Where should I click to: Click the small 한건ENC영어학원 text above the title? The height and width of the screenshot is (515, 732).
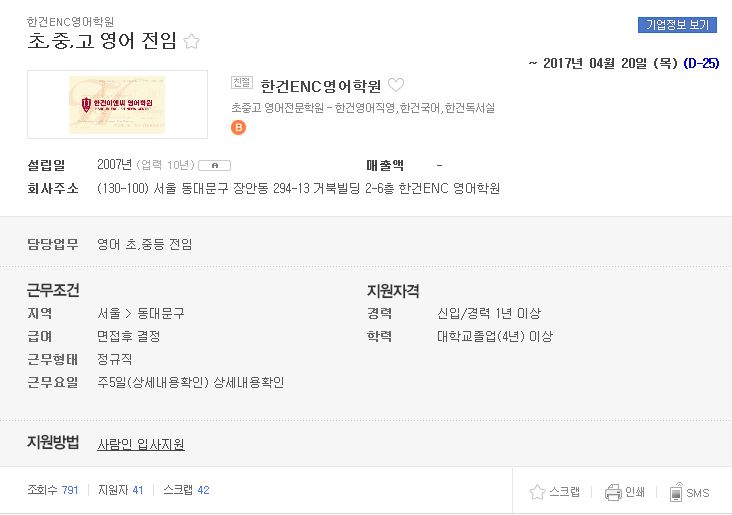[x=70, y=21]
